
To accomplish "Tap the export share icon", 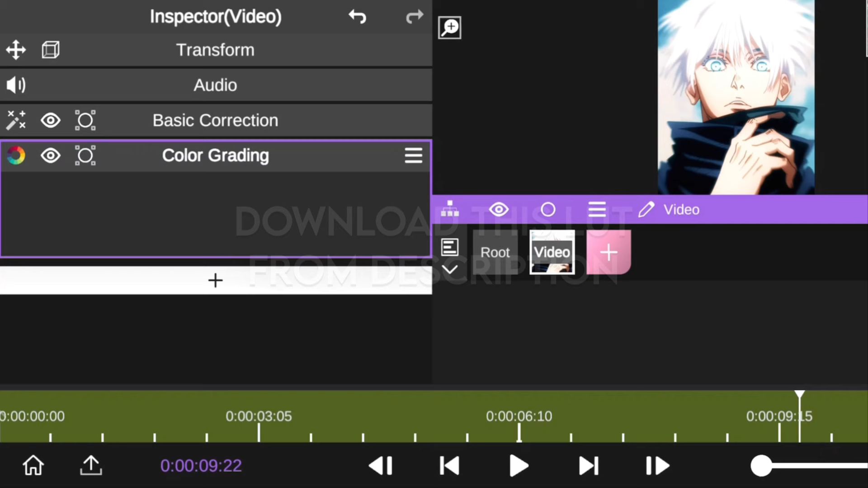I will [x=91, y=465].
